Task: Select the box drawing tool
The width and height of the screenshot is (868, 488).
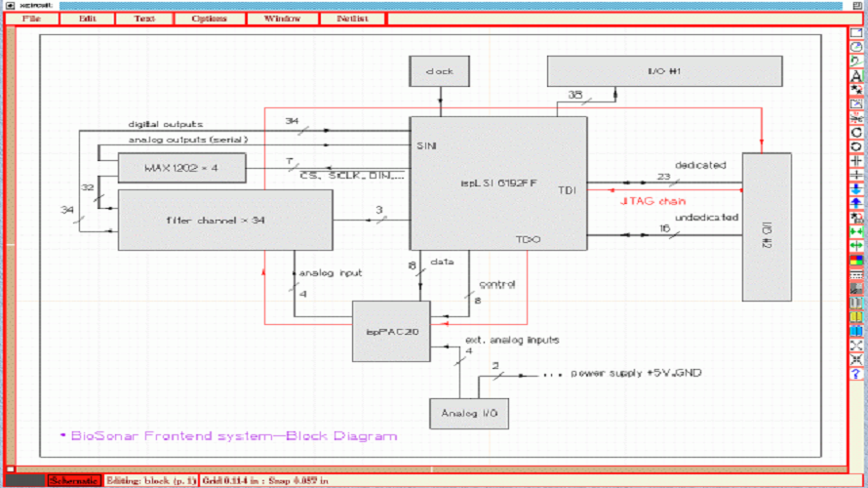Action: point(856,32)
